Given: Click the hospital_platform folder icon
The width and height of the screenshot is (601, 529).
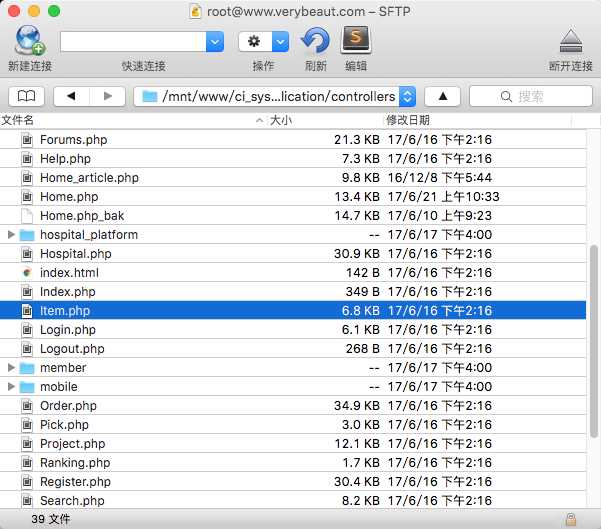Looking at the screenshot, I should click(x=27, y=235).
